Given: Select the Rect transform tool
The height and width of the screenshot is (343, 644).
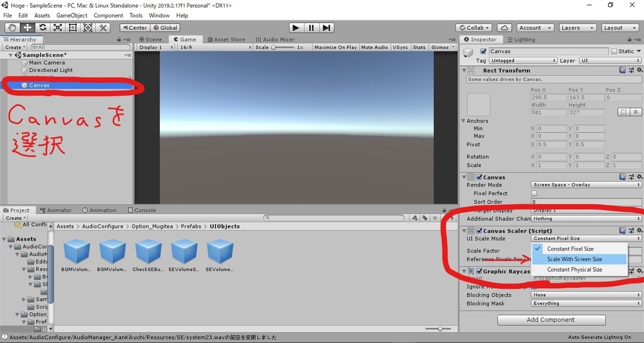Looking at the screenshot, I should coord(72,27).
